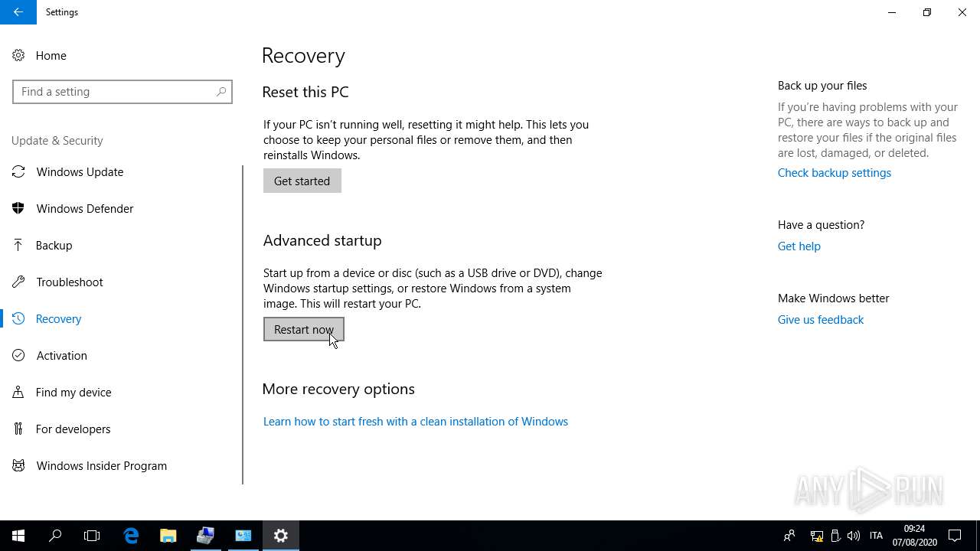Launch Microsoft Edge from taskbar
Viewport: 980px width, 551px height.
point(131,536)
